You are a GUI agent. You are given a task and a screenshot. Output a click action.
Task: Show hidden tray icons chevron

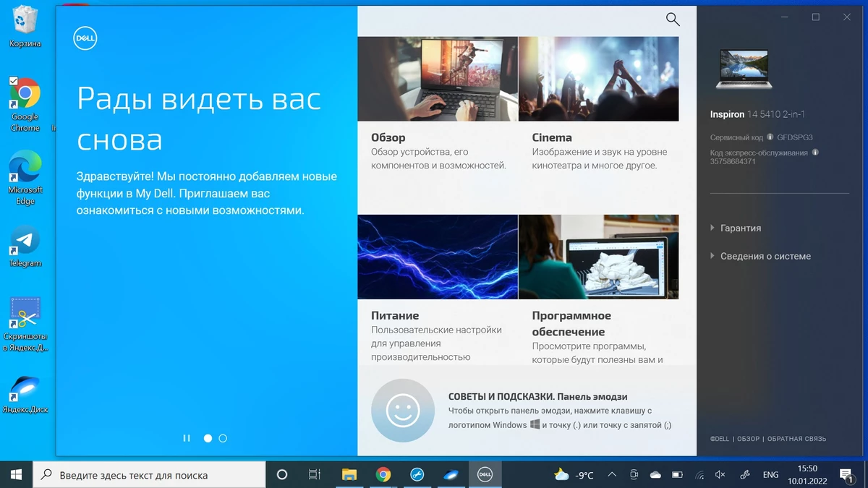(612, 475)
